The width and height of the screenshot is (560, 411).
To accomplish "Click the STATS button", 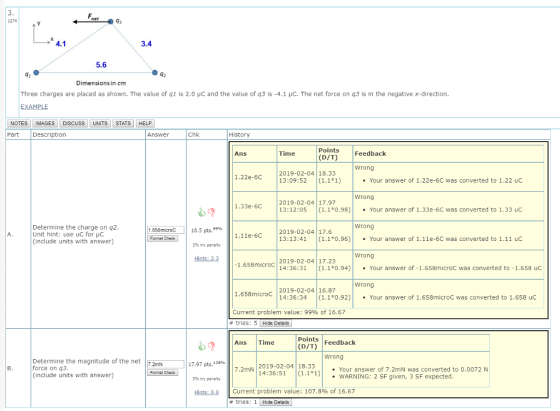I will point(123,123).
